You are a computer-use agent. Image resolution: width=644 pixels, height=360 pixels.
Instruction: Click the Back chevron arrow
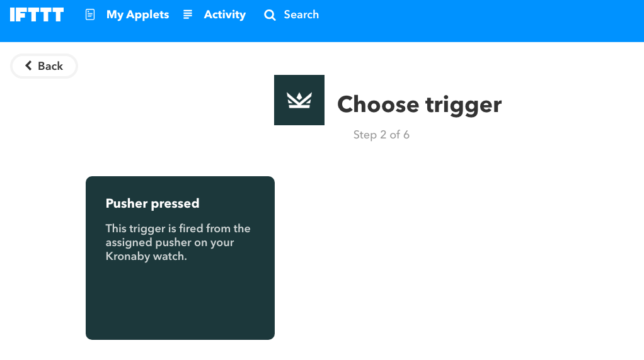[28, 65]
